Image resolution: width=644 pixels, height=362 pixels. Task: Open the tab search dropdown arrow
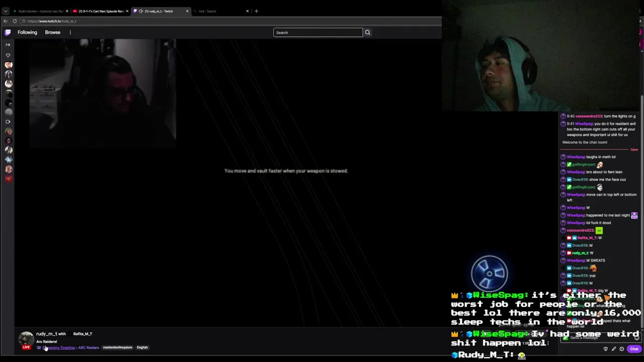pyautogui.click(x=6, y=11)
